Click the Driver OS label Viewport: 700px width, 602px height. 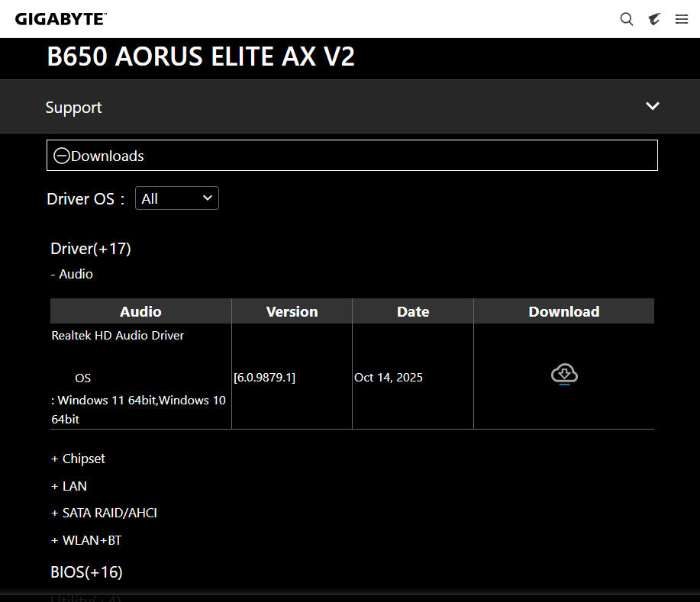pyautogui.click(x=85, y=199)
